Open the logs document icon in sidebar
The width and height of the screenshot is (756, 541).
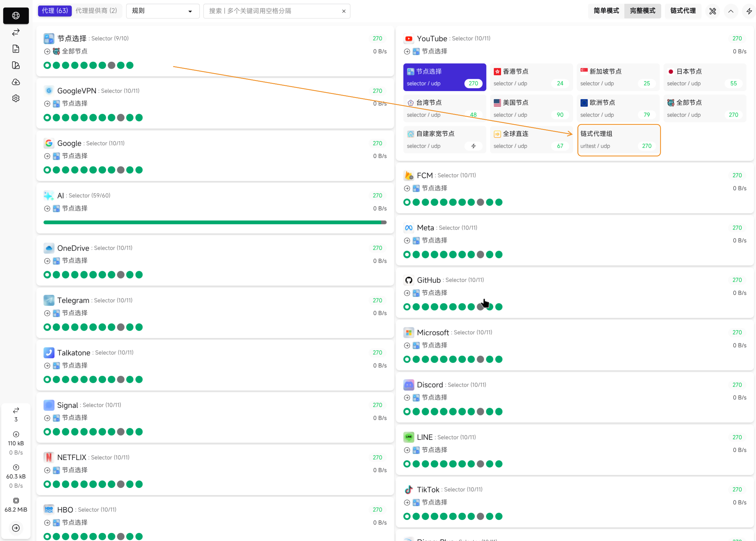tap(16, 49)
